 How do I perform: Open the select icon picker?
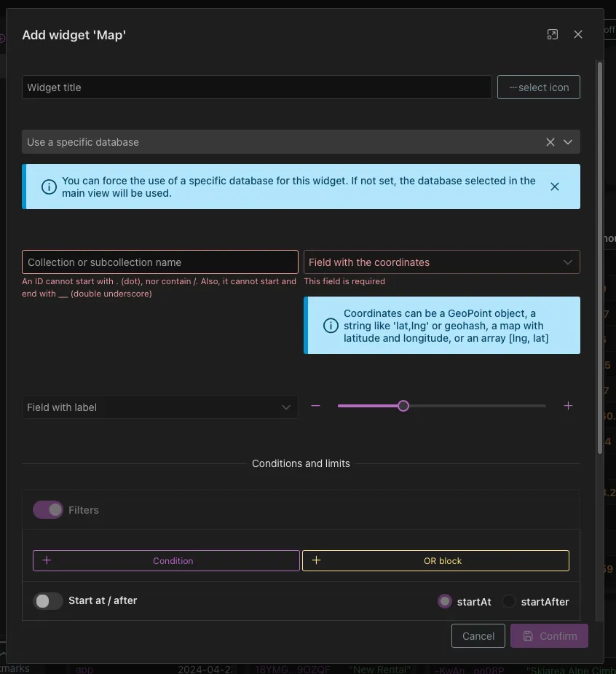click(x=538, y=87)
